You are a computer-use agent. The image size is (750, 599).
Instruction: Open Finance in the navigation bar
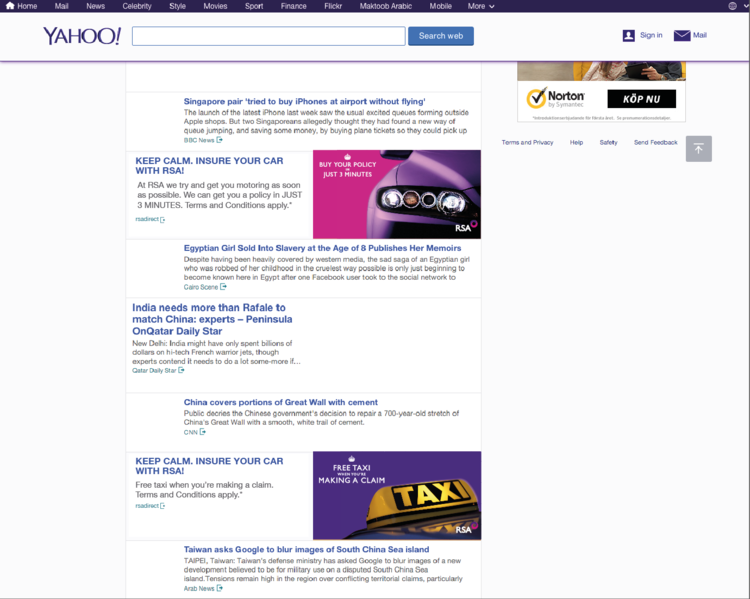click(x=294, y=6)
